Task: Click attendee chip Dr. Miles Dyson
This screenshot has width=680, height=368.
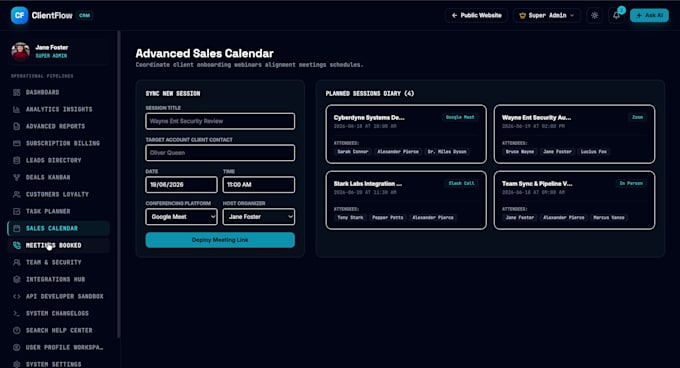Action: coord(447,152)
